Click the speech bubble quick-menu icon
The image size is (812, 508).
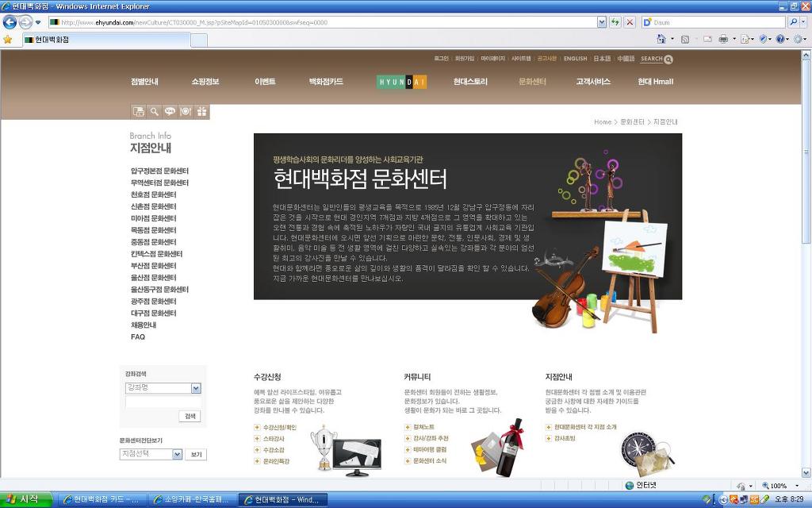[x=170, y=111]
